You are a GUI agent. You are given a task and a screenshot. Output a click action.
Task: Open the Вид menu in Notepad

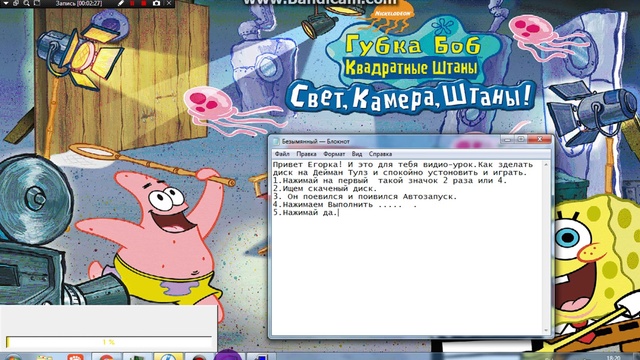(x=357, y=154)
